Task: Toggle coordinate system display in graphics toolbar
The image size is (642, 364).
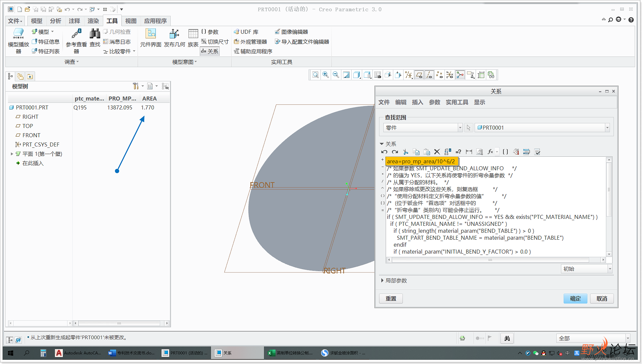Action: pos(450,75)
